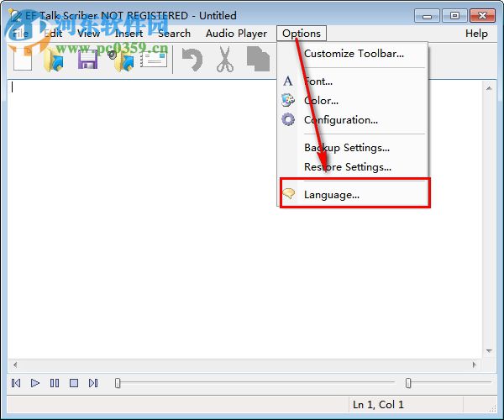The height and width of the screenshot is (420, 504).
Task: Click inside the text editing area
Action: pyautogui.click(x=245, y=218)
